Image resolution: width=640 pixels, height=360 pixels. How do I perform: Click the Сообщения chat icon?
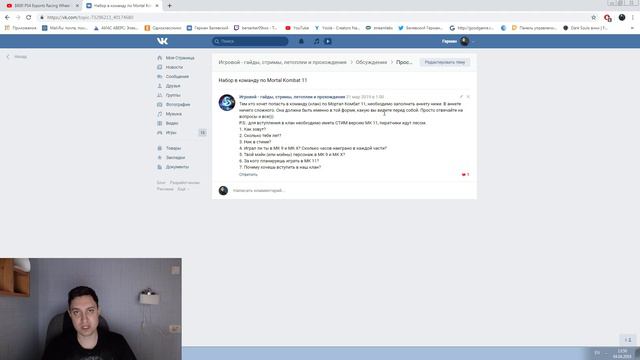[160, 76]
